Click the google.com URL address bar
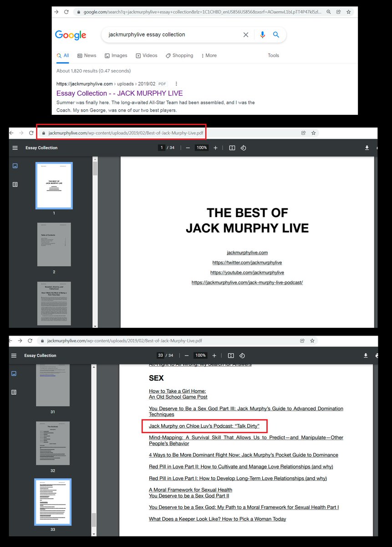Screen dimensions: 392x547 point(202,12)
